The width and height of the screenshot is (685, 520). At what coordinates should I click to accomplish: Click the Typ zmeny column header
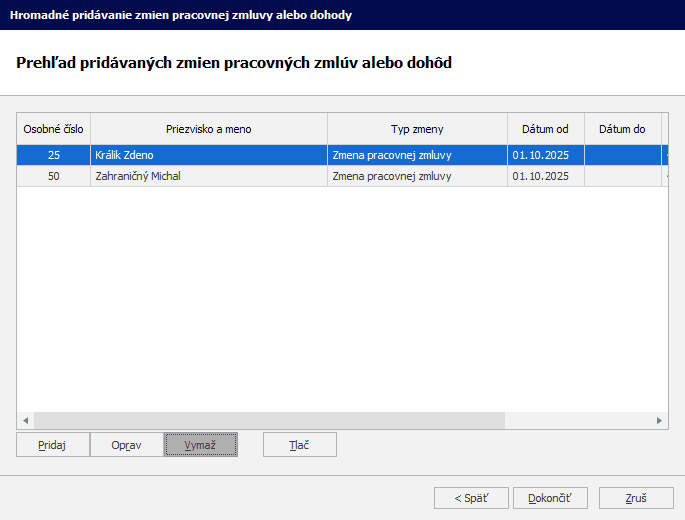point(417,129)
